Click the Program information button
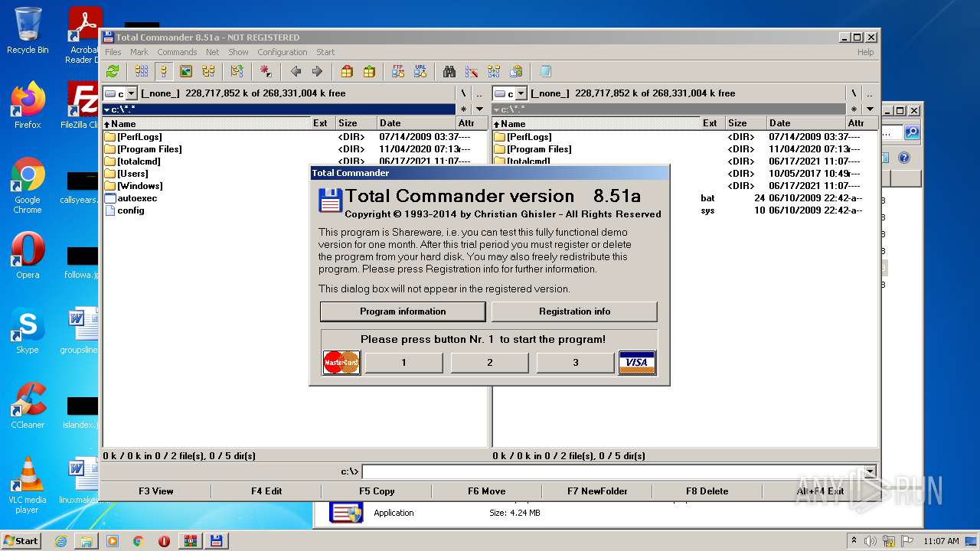This screenshot has width=980, height=551. coord(403,311)
